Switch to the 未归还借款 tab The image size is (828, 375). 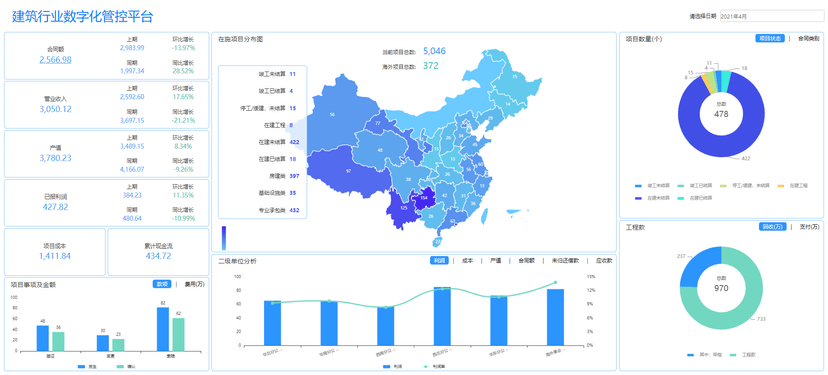pos(566,260)
